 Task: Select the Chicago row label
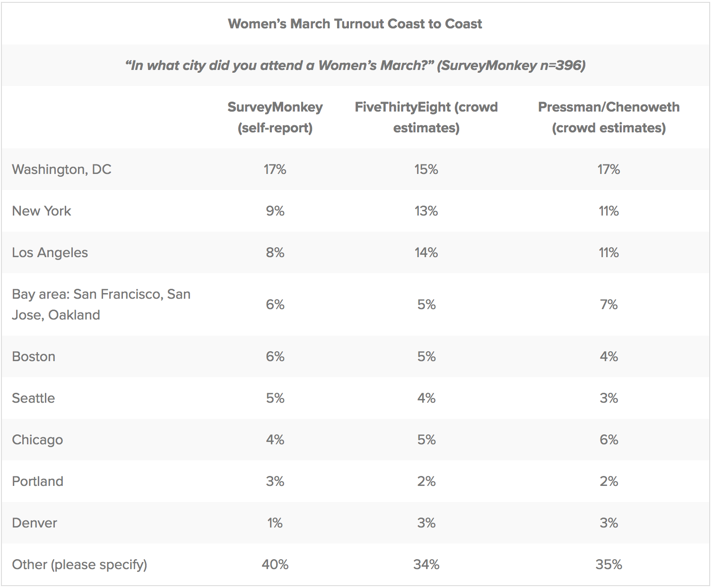click(37, 440)
